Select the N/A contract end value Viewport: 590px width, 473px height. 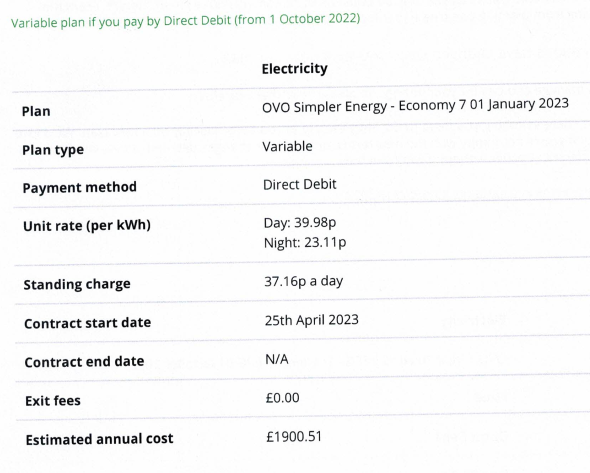tap(277, 359)
